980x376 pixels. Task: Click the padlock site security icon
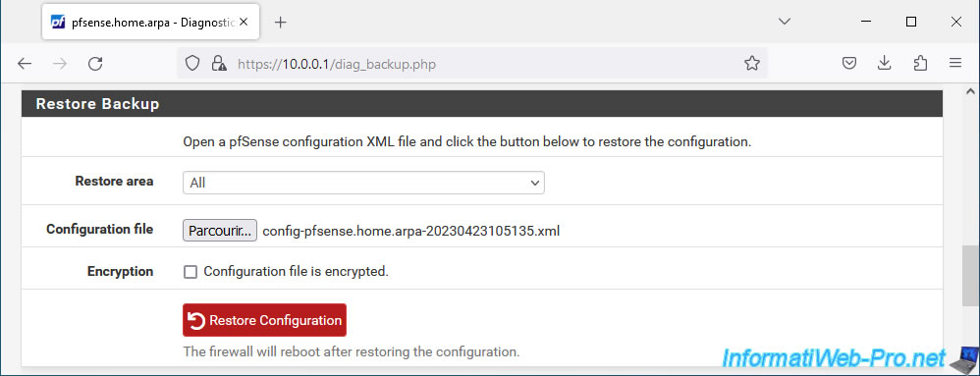tap(218, 63)
